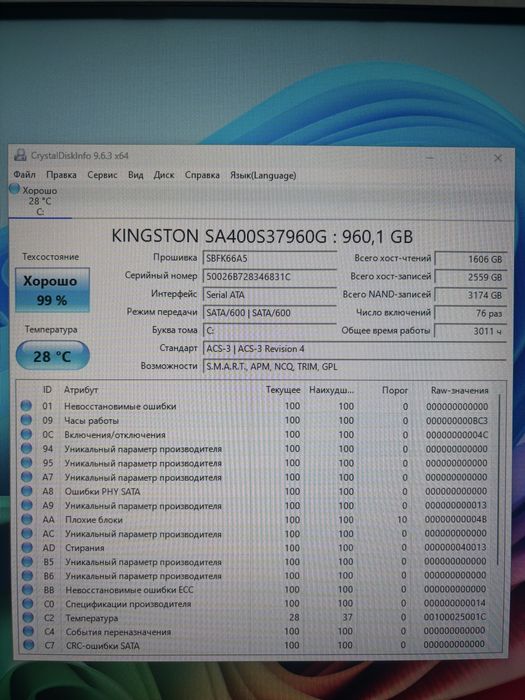Click the total working time value 3011 ч
The image size is (525, 700).
[471, 331]
